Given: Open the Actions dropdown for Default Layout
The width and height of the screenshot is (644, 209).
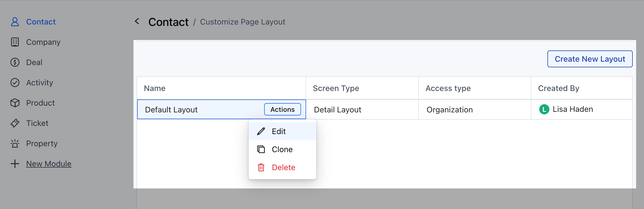Looking at the screenshot, I should point(282,109).
